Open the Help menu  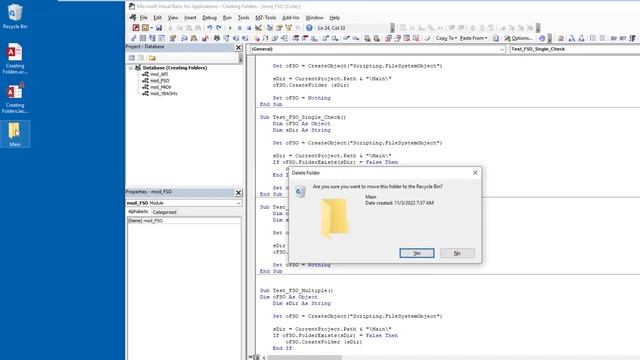point(335,18)
